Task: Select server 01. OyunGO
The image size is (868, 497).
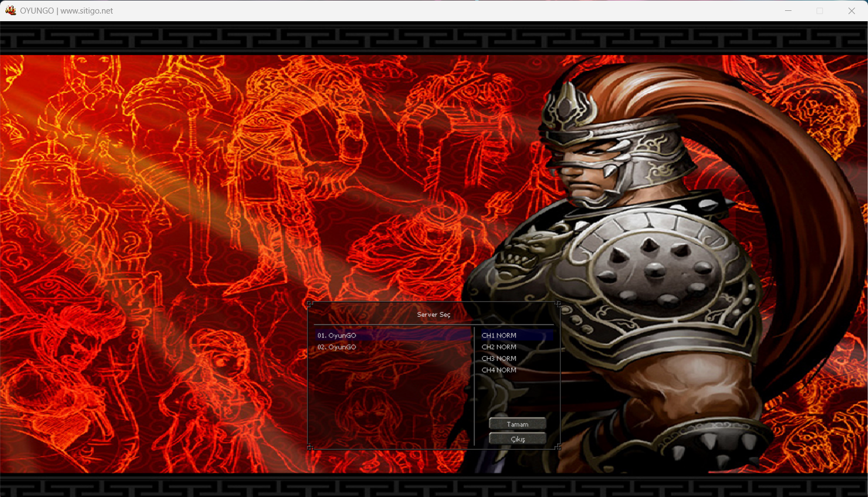Action: click(x=394, y=335)
